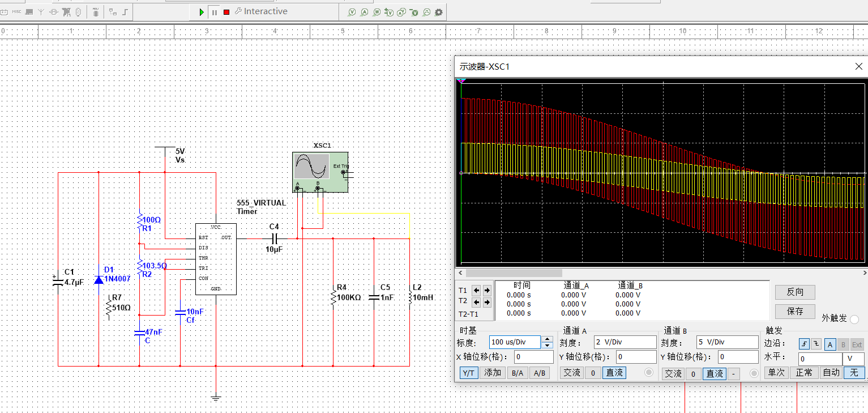Set channel A coupling to 0
This screenshot has height=413, width=868.
593,373
